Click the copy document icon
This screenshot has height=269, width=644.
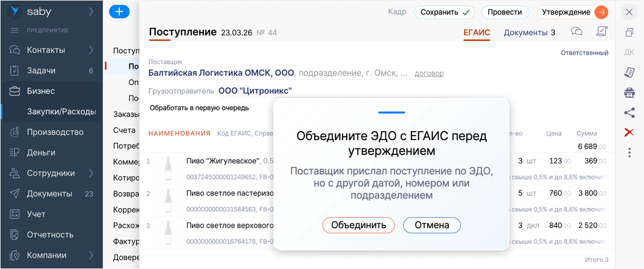pyautogui.click(x=628, y=32)
